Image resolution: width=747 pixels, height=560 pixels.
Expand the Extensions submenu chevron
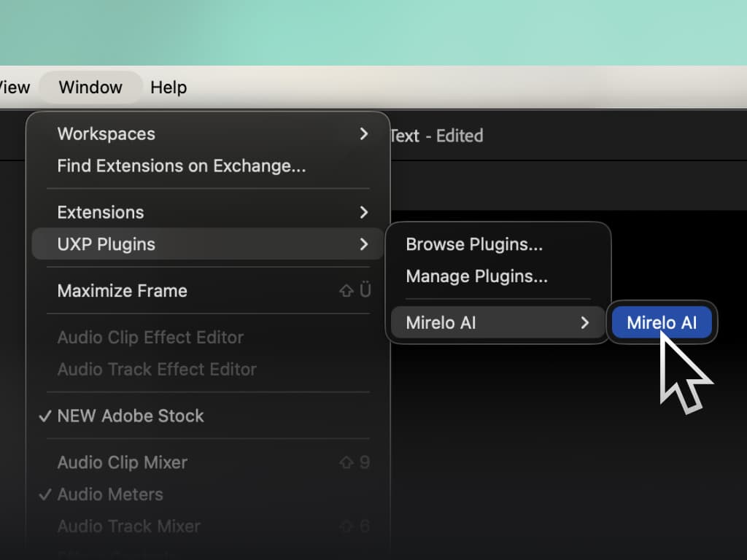pos(363,212)
